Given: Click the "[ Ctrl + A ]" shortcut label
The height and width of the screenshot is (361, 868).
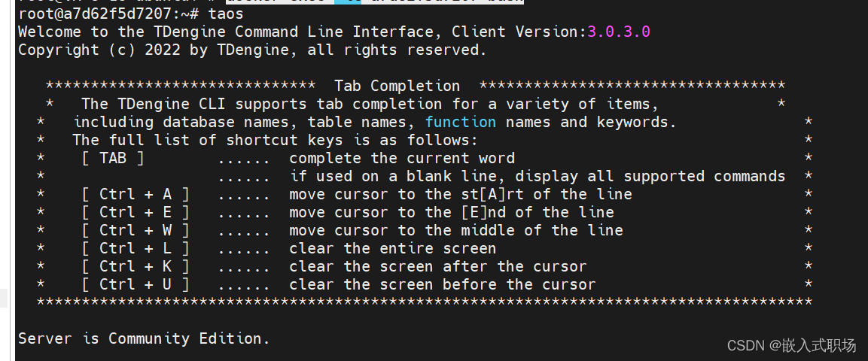Looking at the screenshot, I should (136, 194).
